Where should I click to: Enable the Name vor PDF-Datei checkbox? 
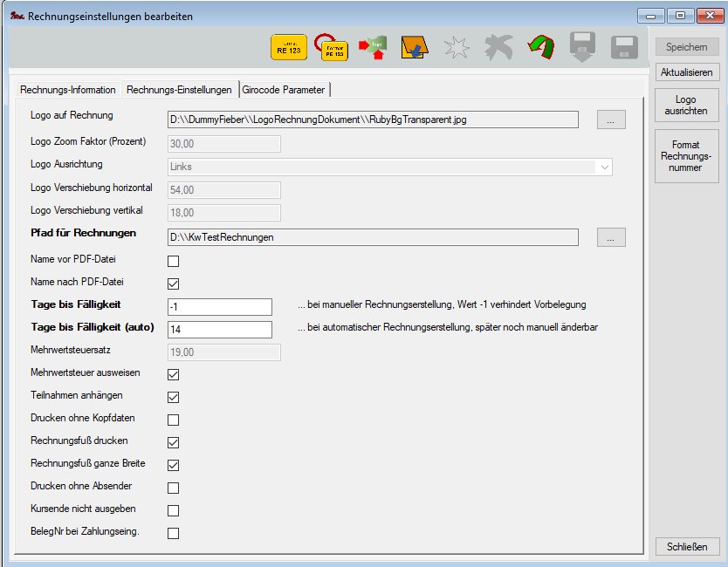click(173, 261)
